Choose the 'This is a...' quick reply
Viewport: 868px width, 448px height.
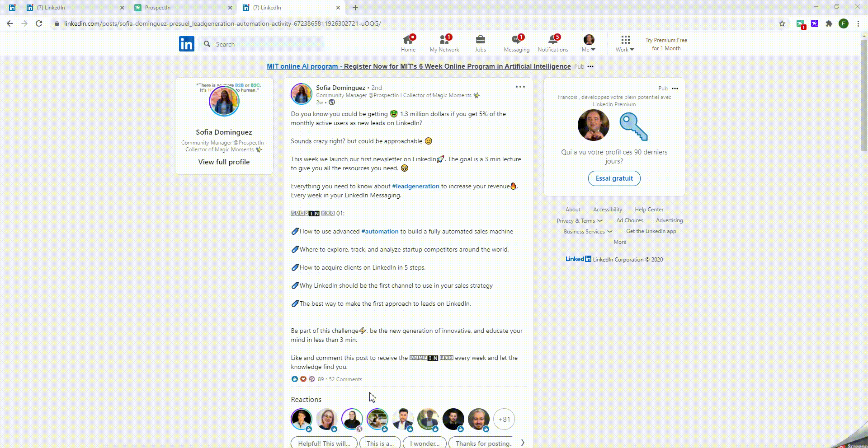(380, 443)
